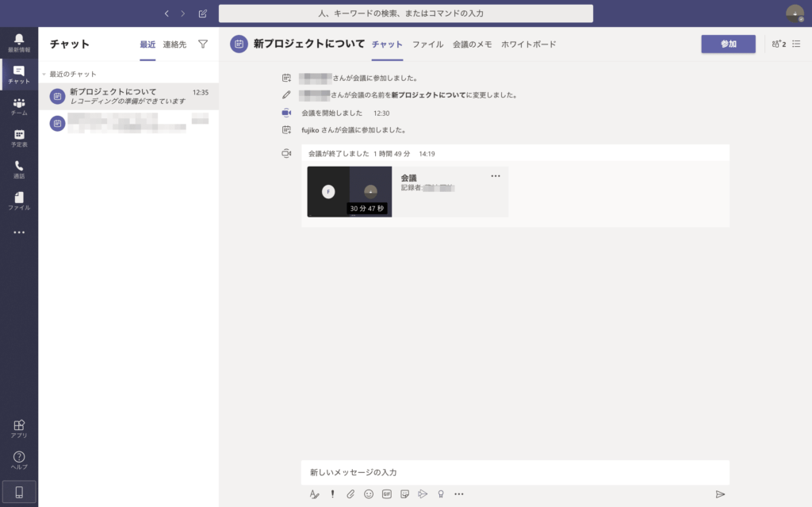Viewport: 812px width, 507px height.
Task: Mark the message as important
Action: 332,494
